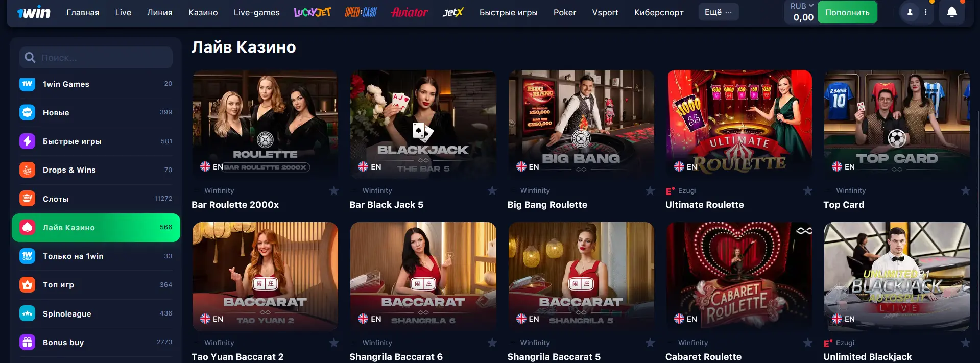Open the Speed & Cash logo

(361, 12)
